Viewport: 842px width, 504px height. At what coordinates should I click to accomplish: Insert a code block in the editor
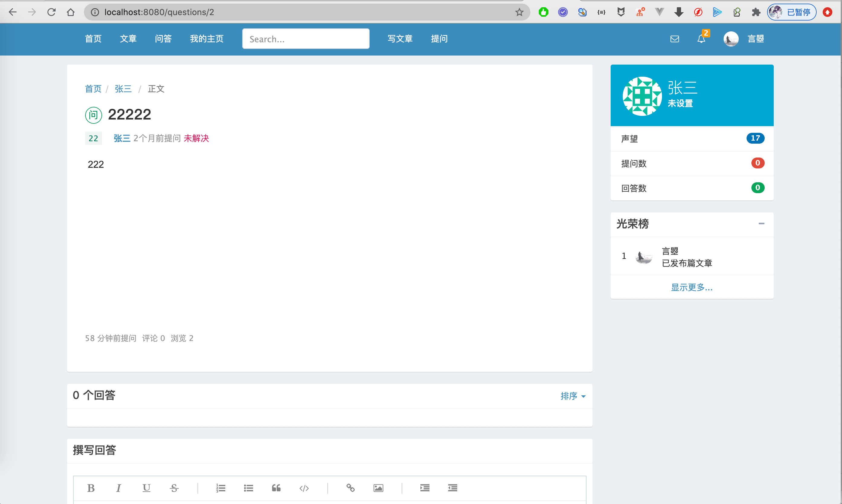click(304, 488)
